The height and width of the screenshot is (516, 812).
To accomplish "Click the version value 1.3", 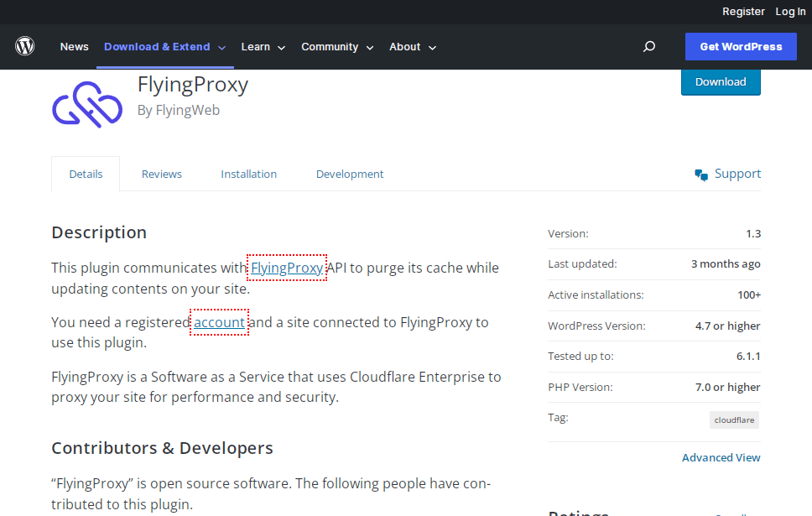I will [753, 233].
